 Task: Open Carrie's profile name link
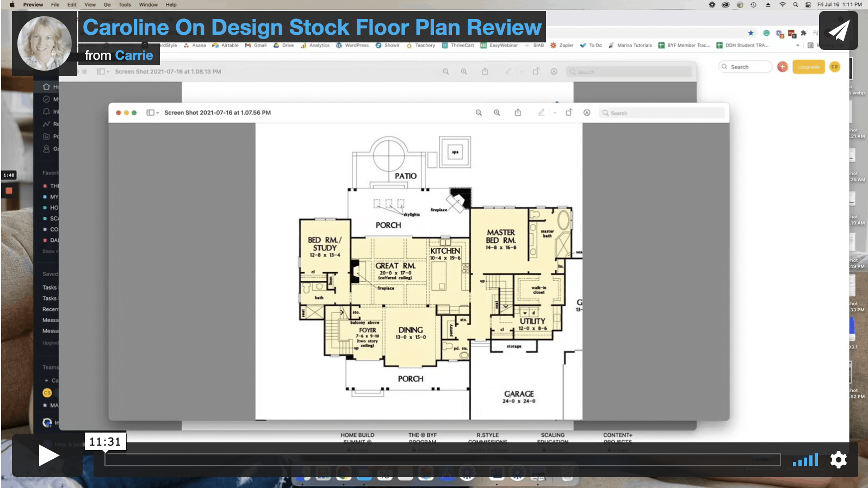(x=134, y=55)
